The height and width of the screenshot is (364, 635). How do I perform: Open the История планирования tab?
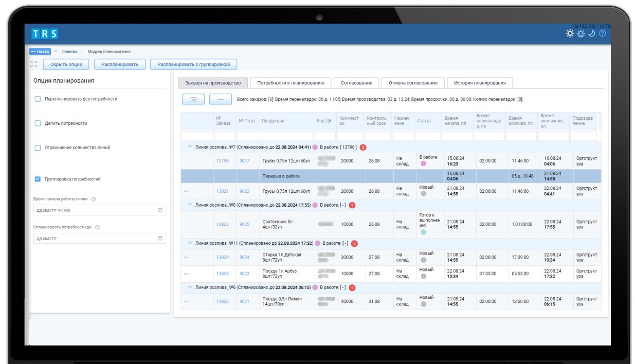[480, 83]
